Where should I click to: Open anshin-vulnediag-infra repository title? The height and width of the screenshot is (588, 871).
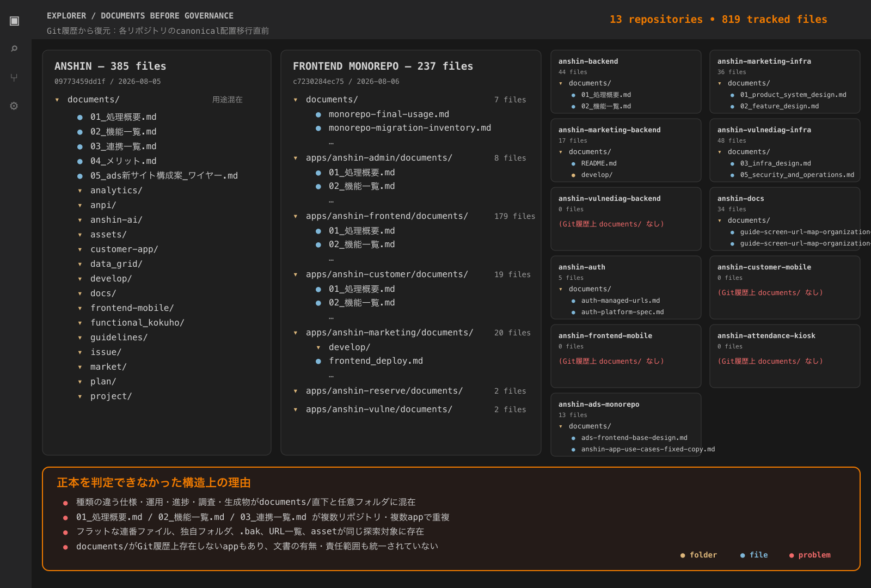tap(764, 130)
